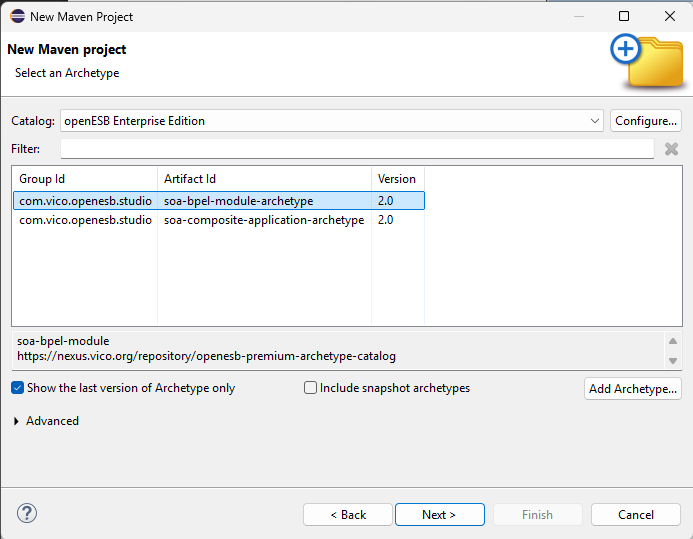The height and width of the screenshot is (539, 693).
Task: Click the nexus.vico.org repository URL text
Action: [206, 356]
